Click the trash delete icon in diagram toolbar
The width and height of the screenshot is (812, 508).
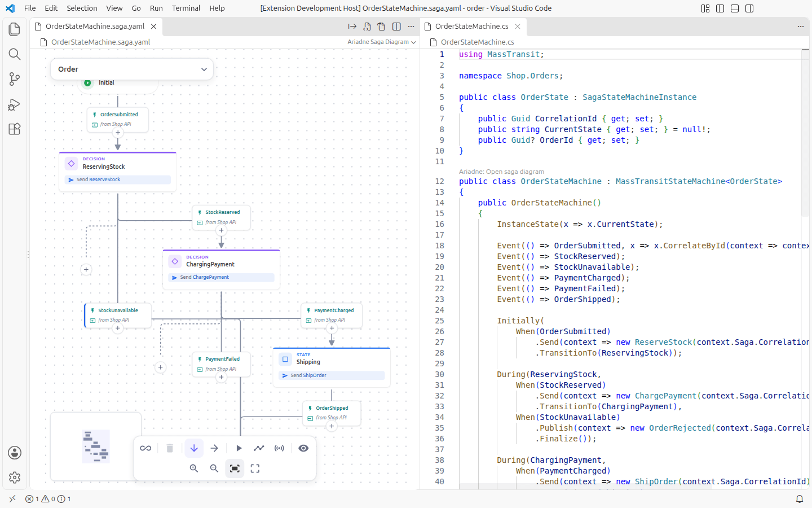point(170,448)
